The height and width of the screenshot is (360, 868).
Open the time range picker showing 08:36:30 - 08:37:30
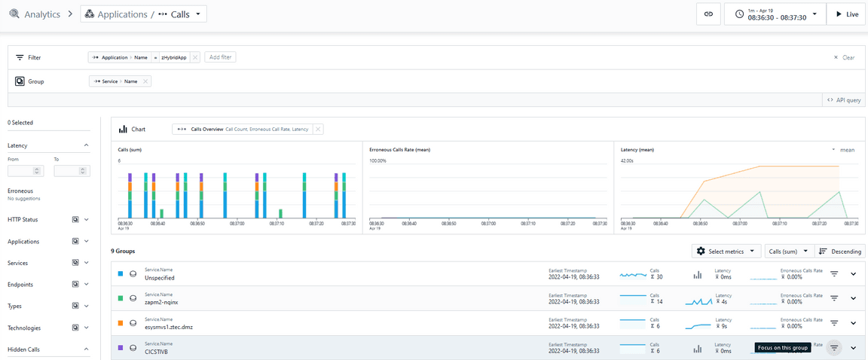775,14
